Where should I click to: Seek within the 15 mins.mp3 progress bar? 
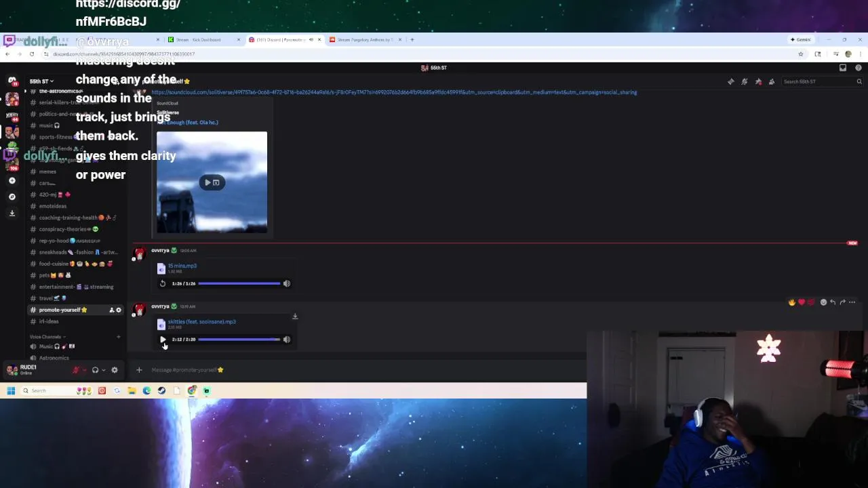click(239, 284)
